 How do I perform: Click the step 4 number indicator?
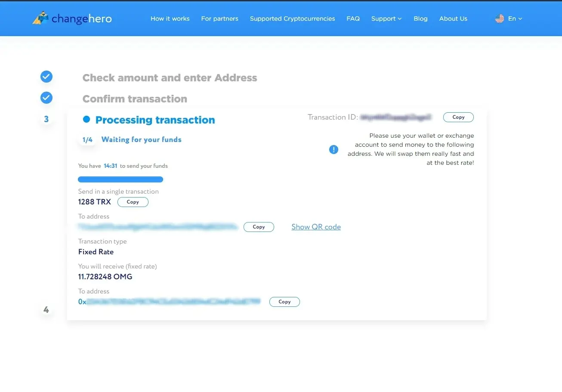point(46,310)
